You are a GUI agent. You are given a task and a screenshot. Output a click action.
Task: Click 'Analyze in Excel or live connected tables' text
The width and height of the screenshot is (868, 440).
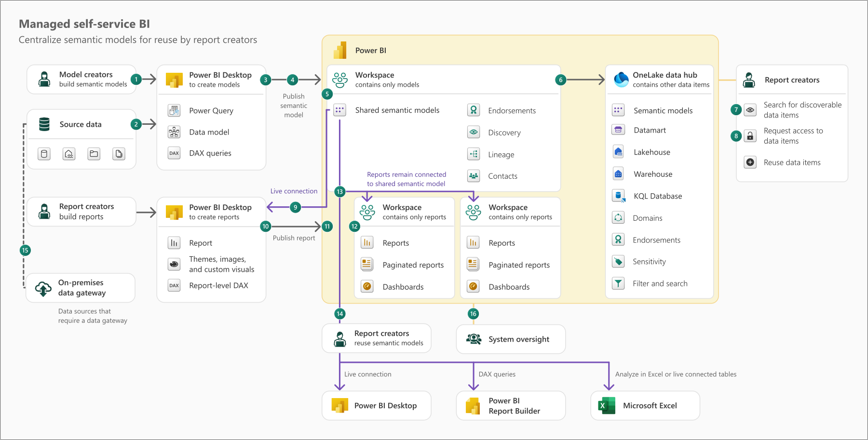pos(676,374)
